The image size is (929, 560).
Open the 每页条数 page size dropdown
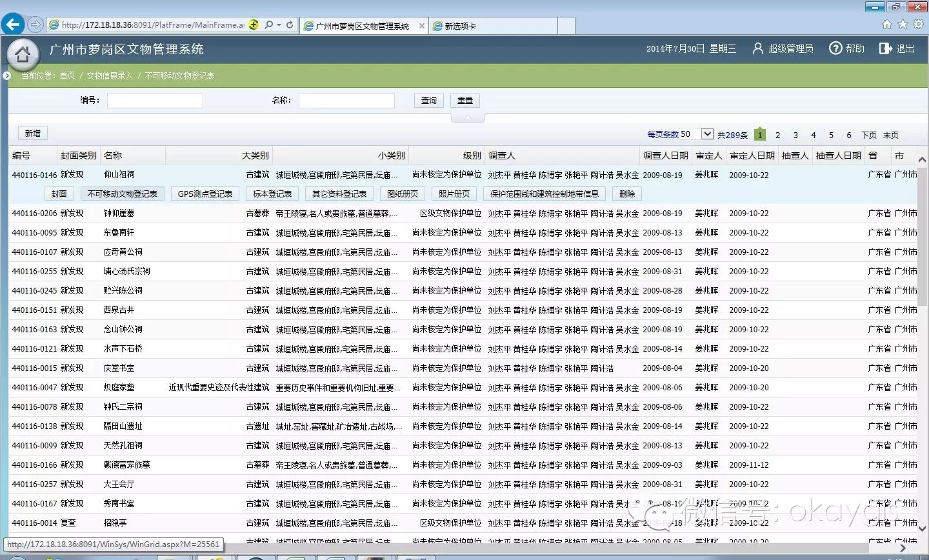click(x=707, y=134)
